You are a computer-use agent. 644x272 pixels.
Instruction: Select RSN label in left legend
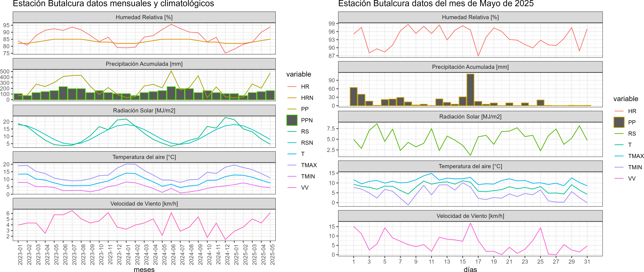307,143
